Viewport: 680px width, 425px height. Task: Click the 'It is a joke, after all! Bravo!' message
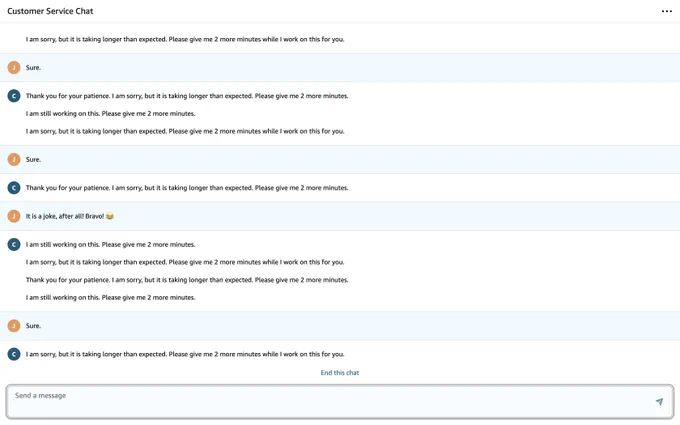coord(69,216)
